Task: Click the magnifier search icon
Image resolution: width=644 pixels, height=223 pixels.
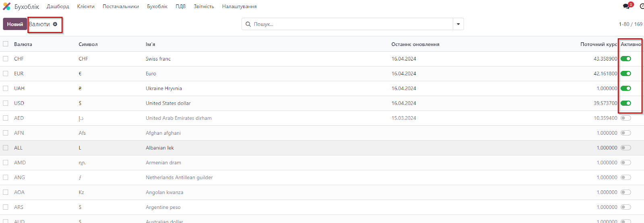Action: tap(248, 24)
